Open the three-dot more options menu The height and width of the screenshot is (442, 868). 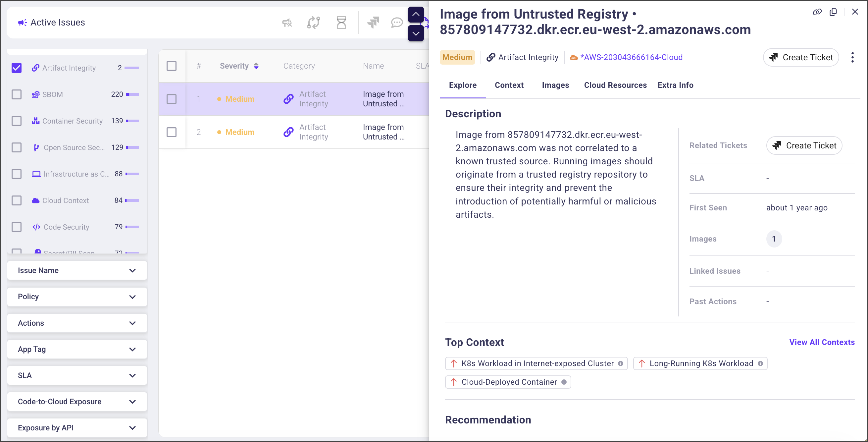click(x=852, y=57)
